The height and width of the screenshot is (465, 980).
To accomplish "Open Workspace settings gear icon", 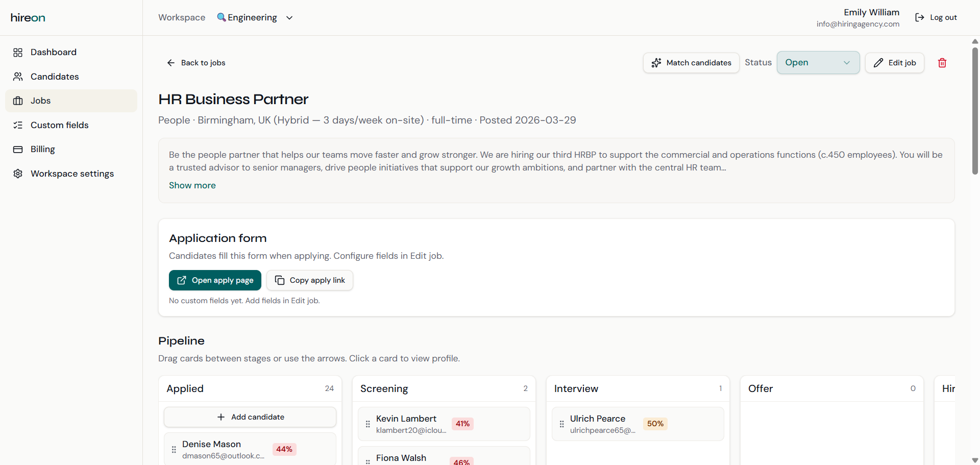I will [x=18, y=174].
